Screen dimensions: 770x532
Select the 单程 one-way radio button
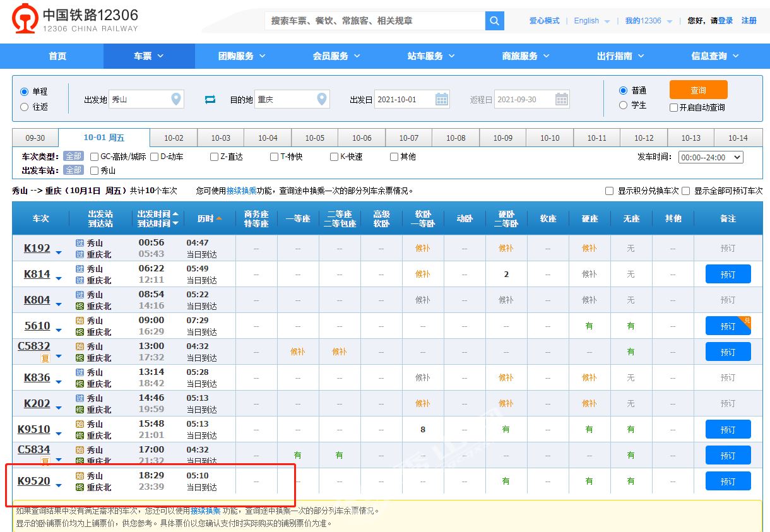point(25,92)
